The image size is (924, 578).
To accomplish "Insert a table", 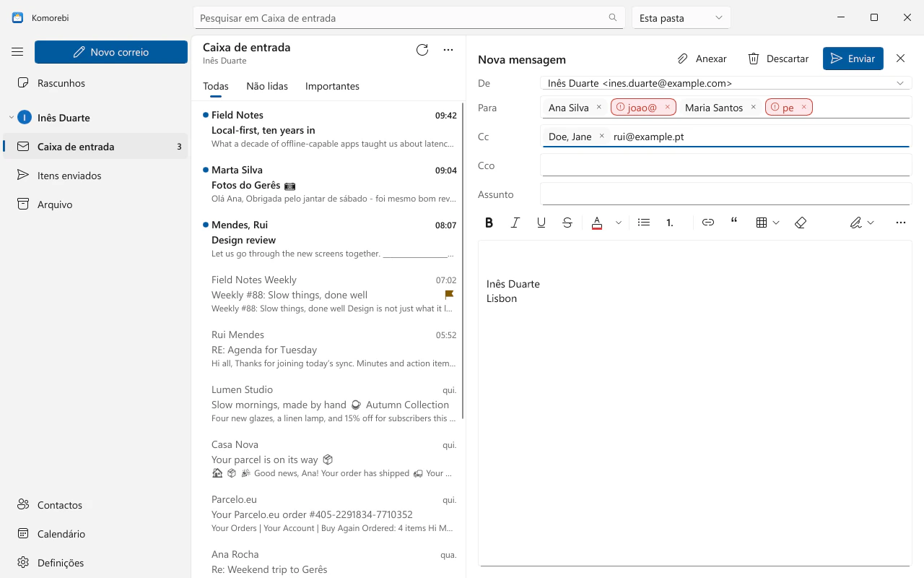I will coord(761,223).
